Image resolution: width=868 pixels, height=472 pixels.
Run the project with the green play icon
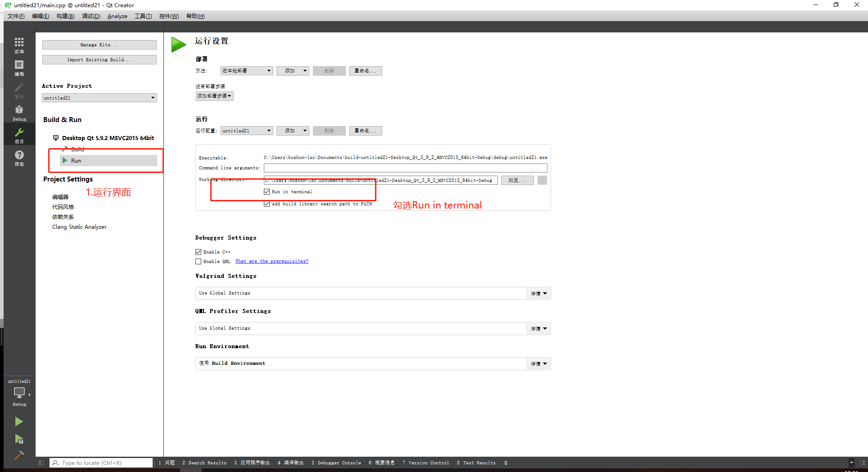tap(19, 421)
